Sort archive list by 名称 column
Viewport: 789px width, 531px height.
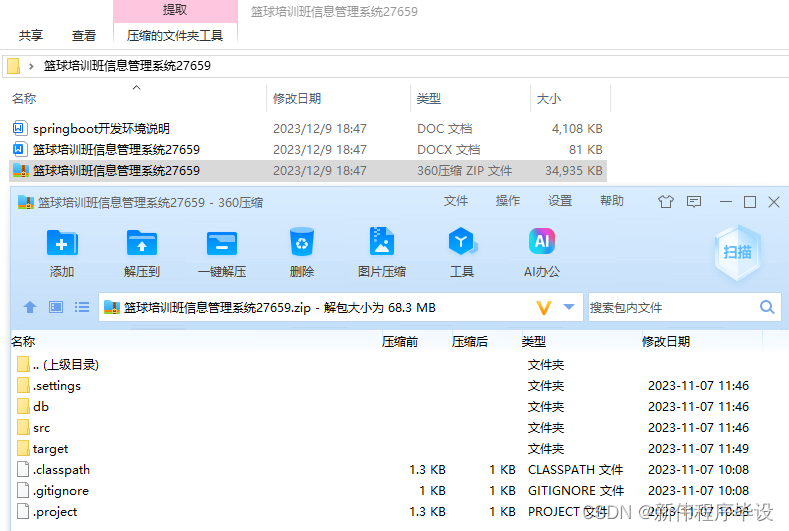pos(23,341)
